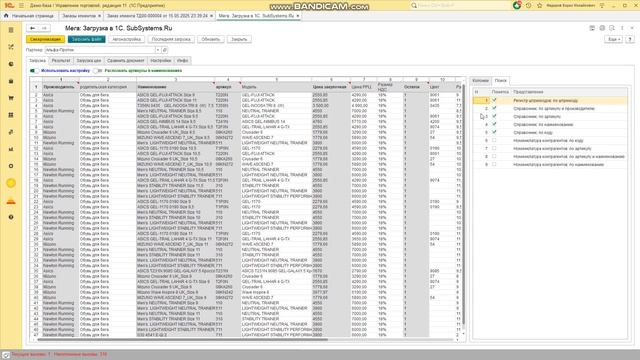Viewport: 640px width, 360px height.
Task: Uncheck search rule row 2 checkbox
Action: 494,108
